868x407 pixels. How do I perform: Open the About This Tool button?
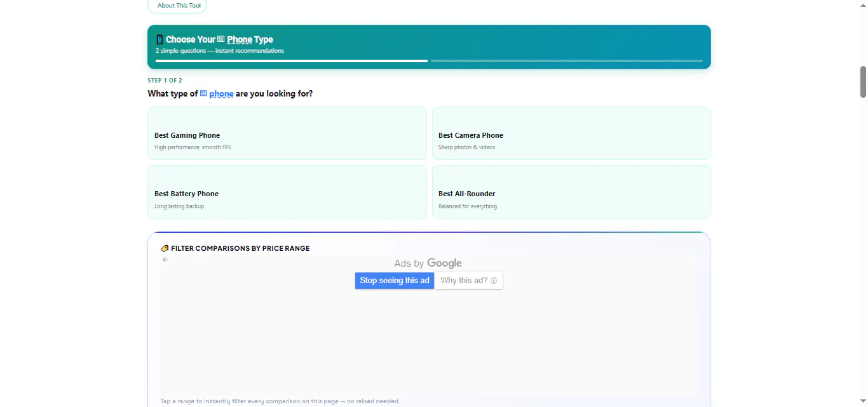click(177, 6)
